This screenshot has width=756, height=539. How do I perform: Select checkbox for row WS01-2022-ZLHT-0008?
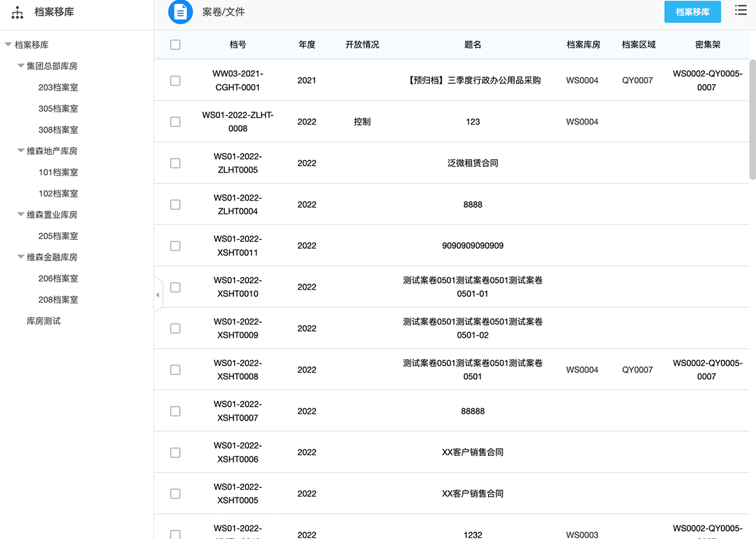[175, 122]
